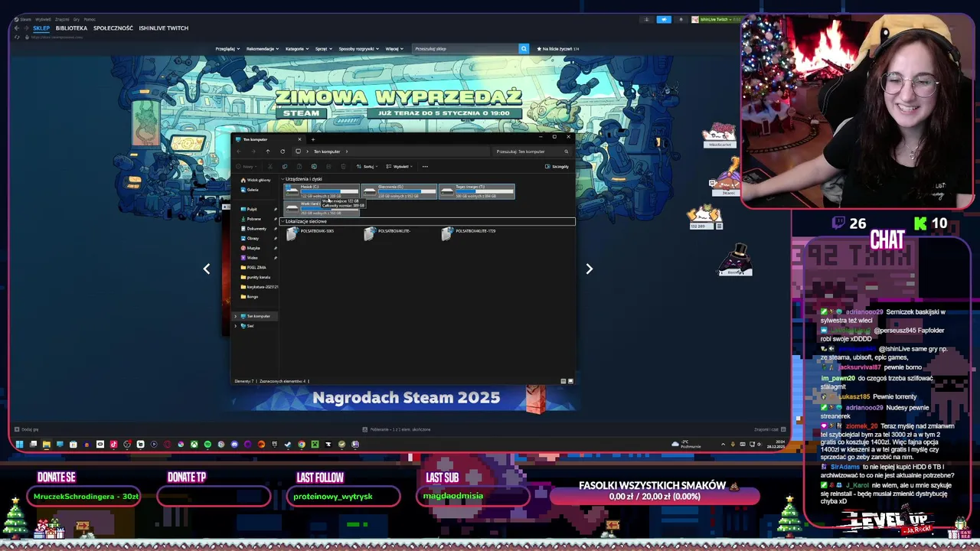Open the SPOŁECZNOŚĆ tab in Steam
This screenshot has height=551, width=980.
pyautogui.click(x=113, y=28)
